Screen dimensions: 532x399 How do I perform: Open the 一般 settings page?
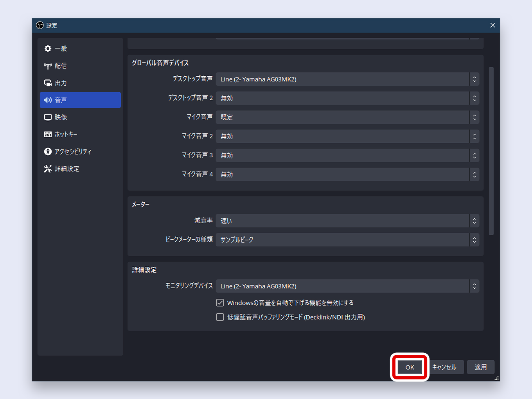pyautogui.click(x=80, y=49)
